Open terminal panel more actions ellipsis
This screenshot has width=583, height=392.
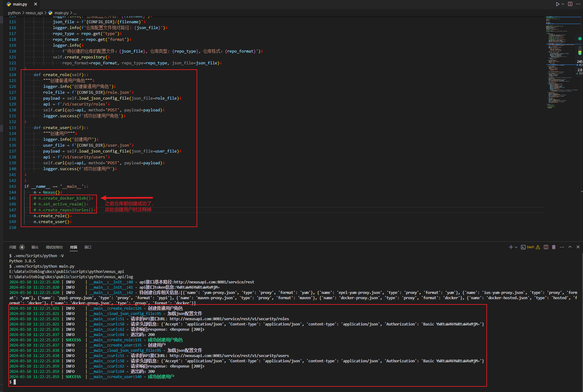[562, 247]
